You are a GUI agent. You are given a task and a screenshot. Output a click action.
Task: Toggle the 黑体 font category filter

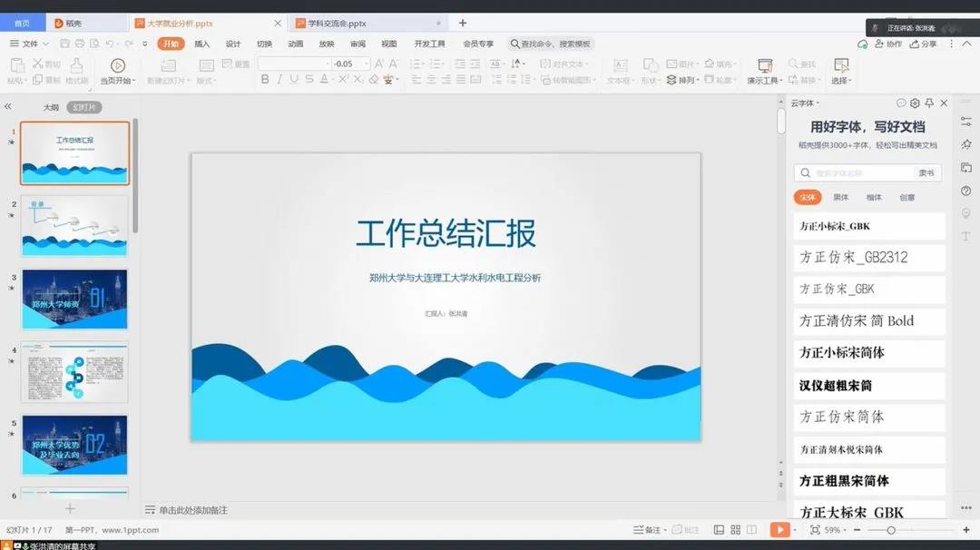point(841,197)
